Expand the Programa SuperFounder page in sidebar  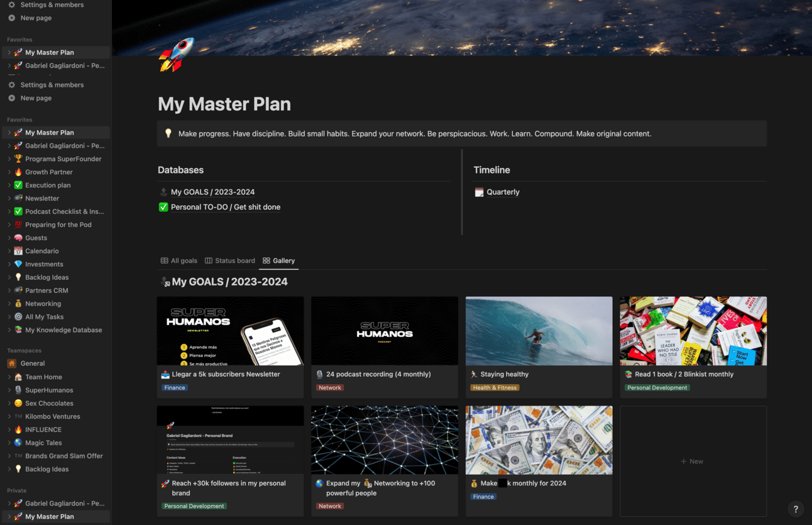point(9,159)
